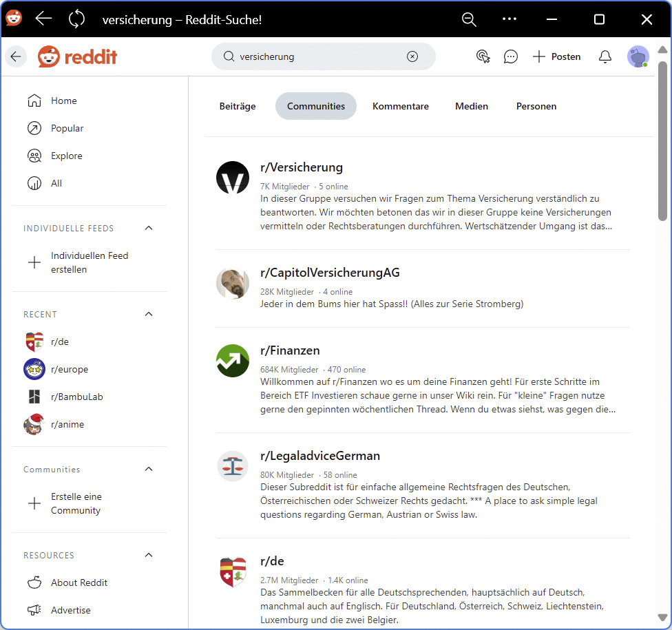672x630 pixels.
Task: Select the Communities search tab
Action: click(x=316, y=106)
